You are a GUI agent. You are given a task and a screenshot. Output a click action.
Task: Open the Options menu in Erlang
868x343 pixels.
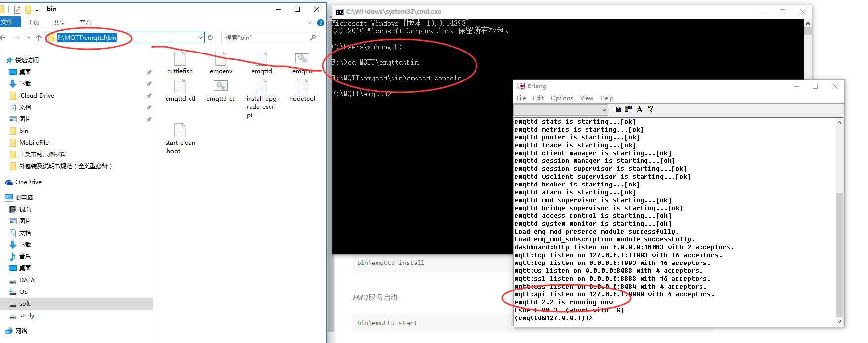[x=561, y=98]
